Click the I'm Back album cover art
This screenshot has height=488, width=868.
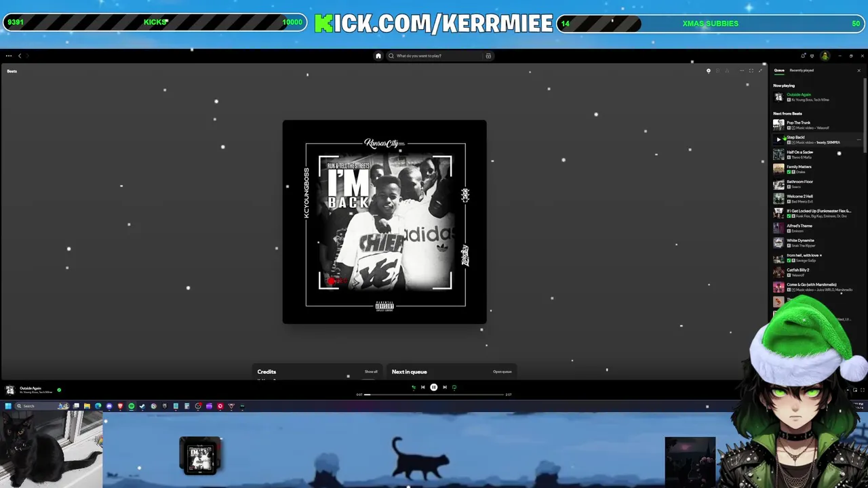(384, 222)
